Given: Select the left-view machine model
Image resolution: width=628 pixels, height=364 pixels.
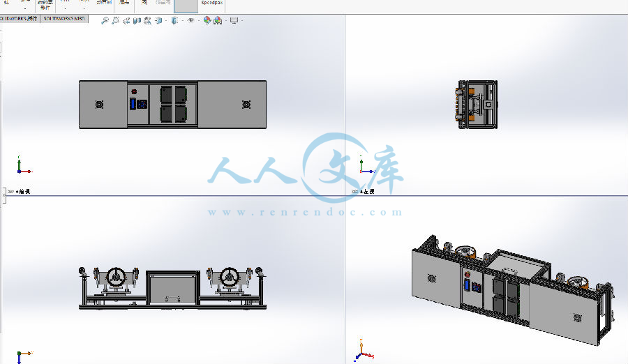Looking at the screenshot, I should tap(476, 105).
